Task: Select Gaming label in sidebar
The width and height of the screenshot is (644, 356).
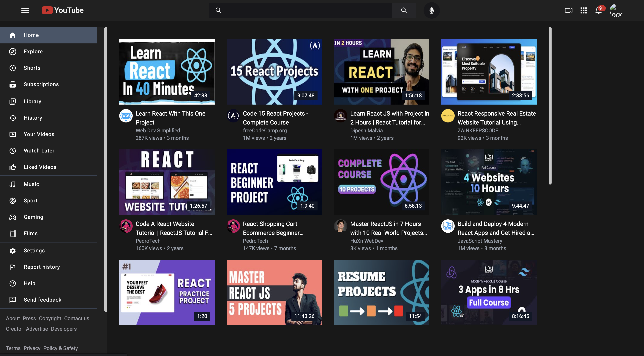Action: point(34,217)
